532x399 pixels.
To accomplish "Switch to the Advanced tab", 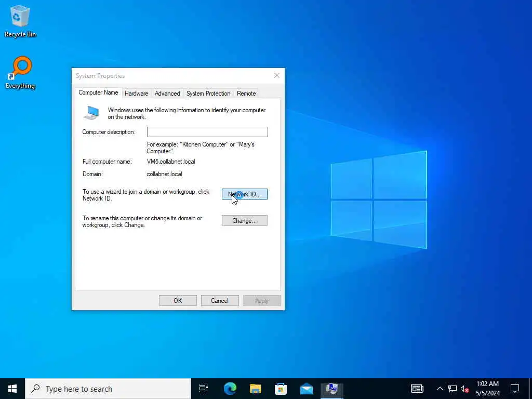I will click(167, 94).
